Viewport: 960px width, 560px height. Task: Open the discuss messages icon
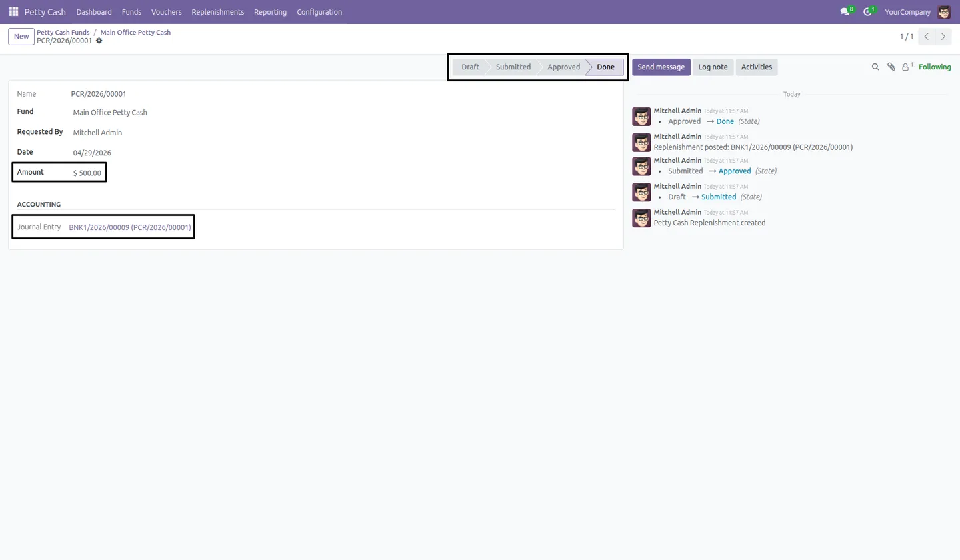pyautogui.click(x=845, y=12)
